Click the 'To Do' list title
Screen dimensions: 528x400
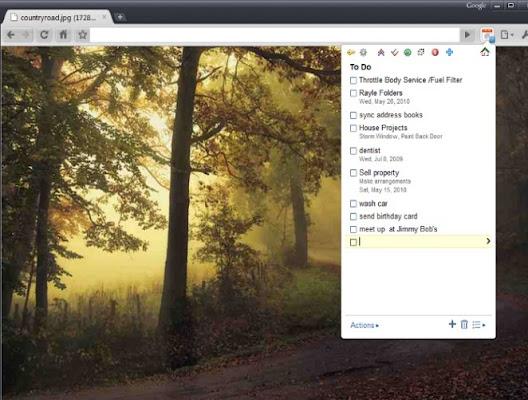[360, 67]
